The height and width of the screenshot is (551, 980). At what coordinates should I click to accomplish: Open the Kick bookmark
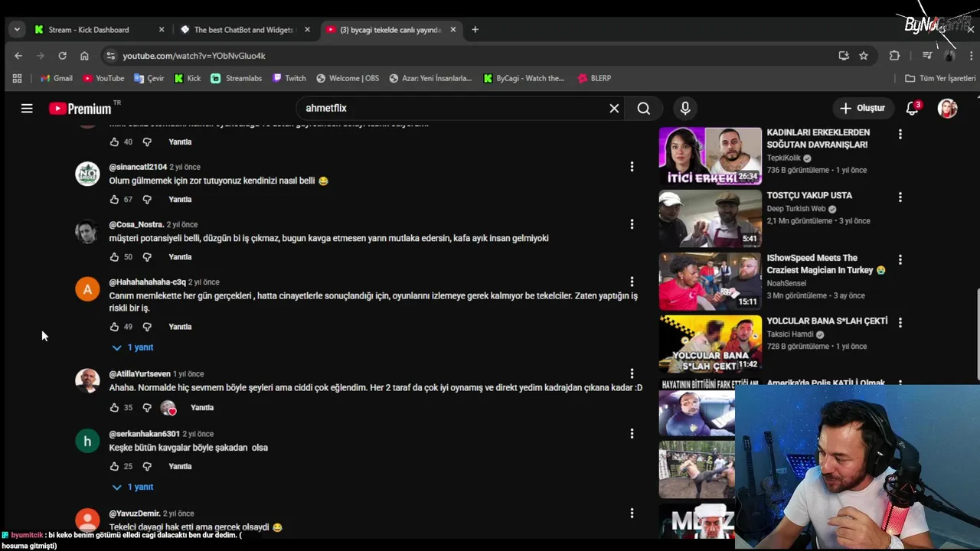[x=188, y=78]
